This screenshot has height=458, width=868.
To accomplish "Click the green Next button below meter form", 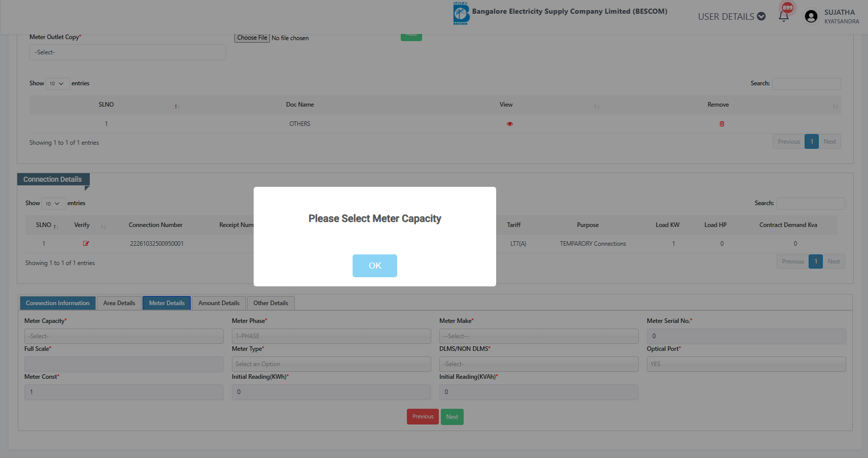I will pyautogui.click(x=452, y=417).
